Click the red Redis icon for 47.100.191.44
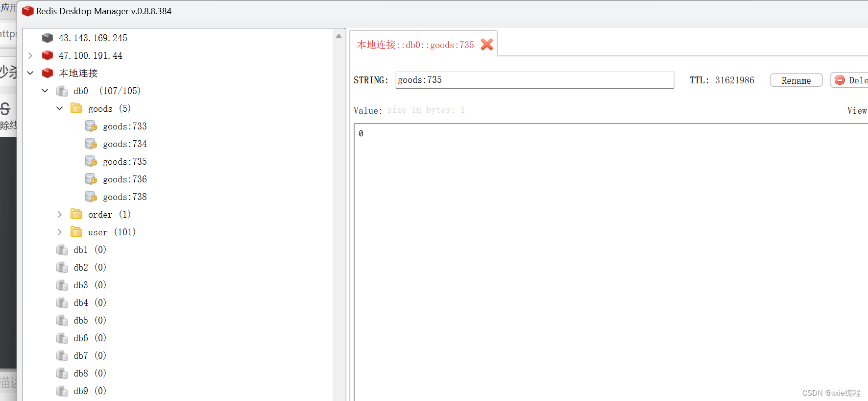Image resolution: width=868 pixels, height=401 pixels. pyautogui.click(x=48, y=55)
